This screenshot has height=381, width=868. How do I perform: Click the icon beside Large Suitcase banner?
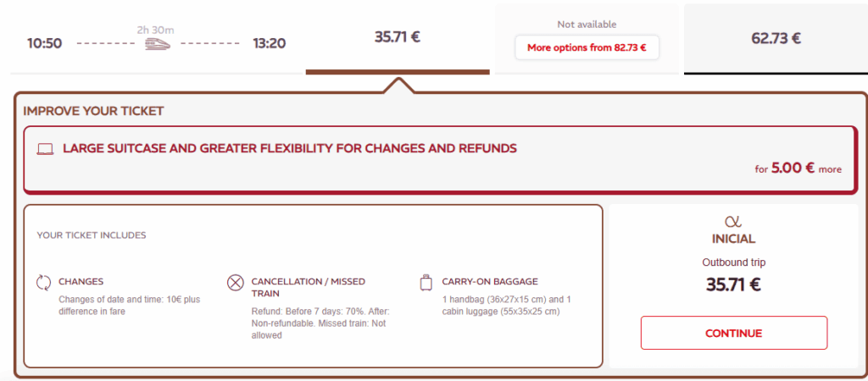(x=46, y=149)
